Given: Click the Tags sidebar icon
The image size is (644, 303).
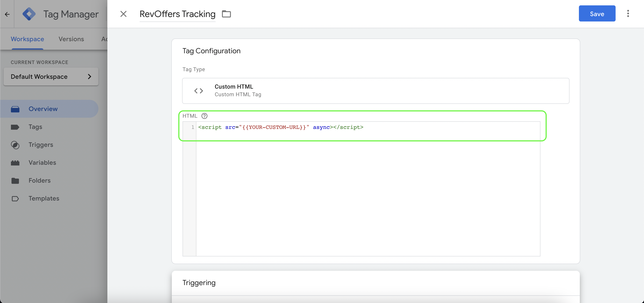Looking at the screenshot, I should click(15, 127).
